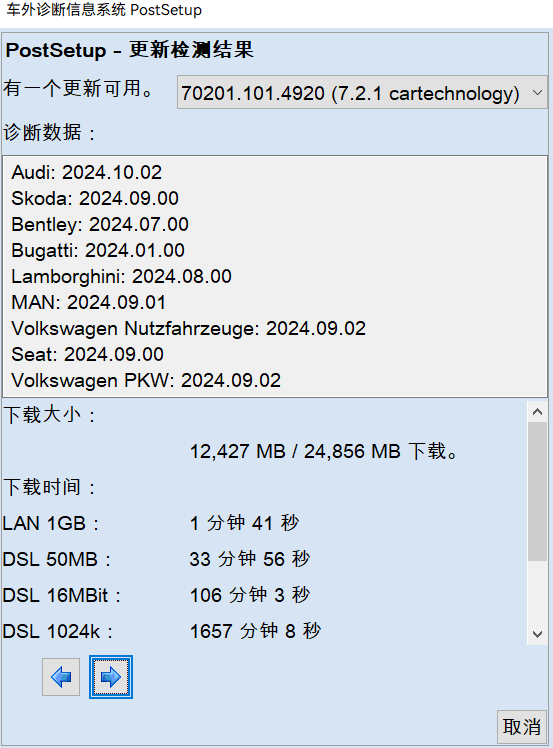Select the Seat: 2024.09.00 entry
The image size is (553, 748).
pos(88,354)
